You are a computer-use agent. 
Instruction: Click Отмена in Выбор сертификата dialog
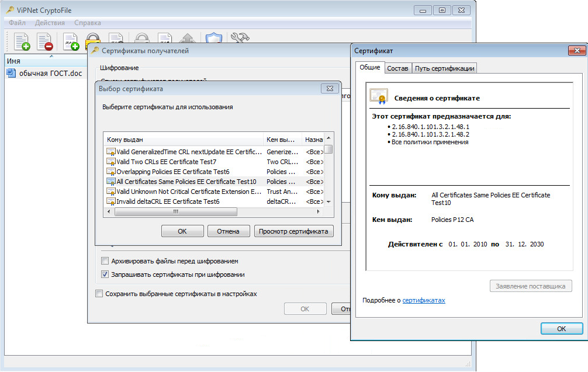pos(229,231)
